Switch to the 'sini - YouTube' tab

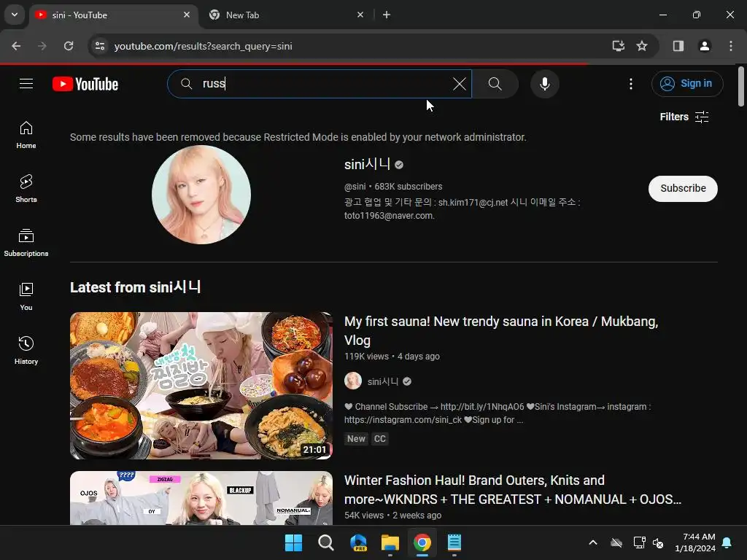113,15
